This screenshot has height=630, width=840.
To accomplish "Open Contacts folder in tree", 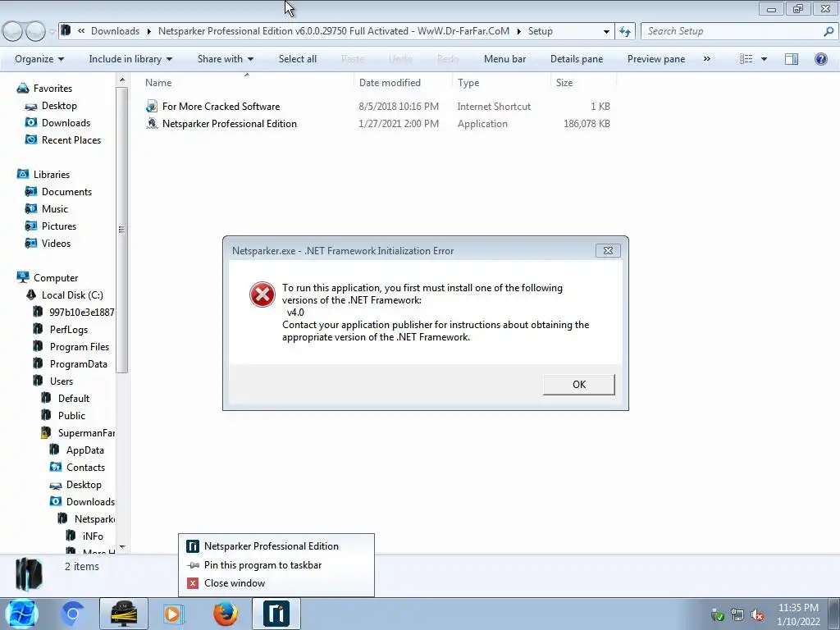I will (x=85, y=467).
